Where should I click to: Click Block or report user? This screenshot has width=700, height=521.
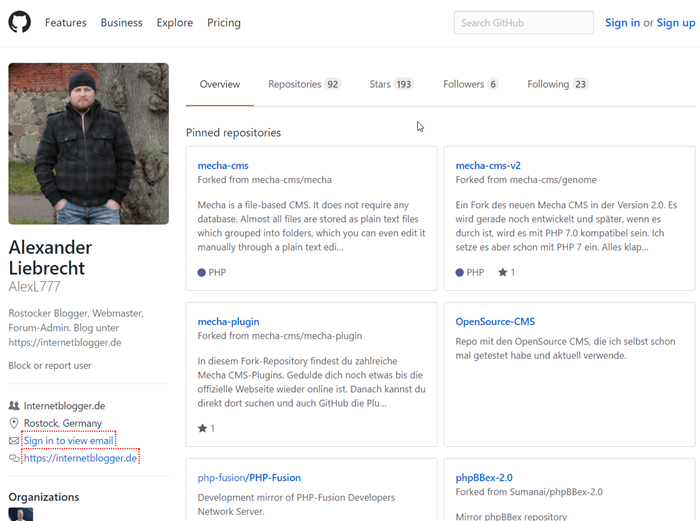pos(50,365)
